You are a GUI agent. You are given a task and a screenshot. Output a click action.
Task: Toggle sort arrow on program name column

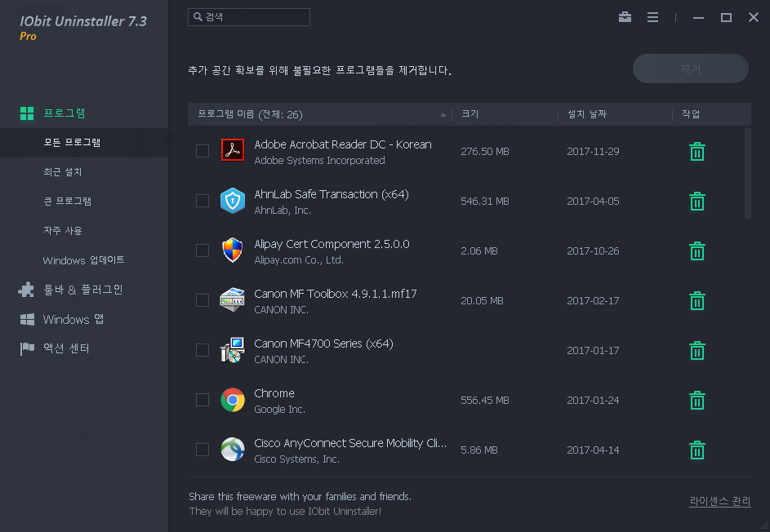[443, 115]
